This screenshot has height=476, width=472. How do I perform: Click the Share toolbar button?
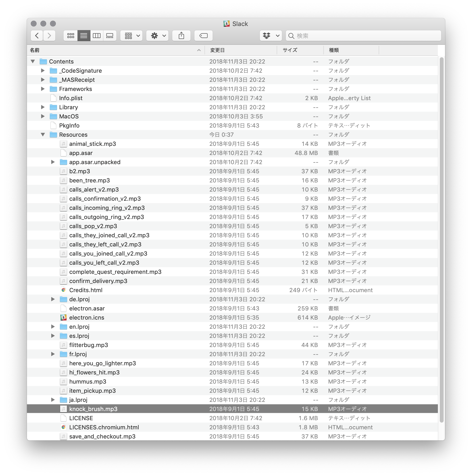[x=182, y=36]
